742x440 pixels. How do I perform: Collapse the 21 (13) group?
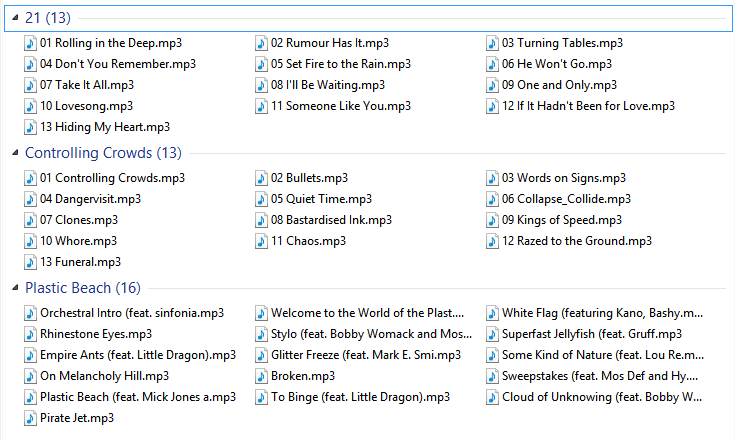click(15, 18)
